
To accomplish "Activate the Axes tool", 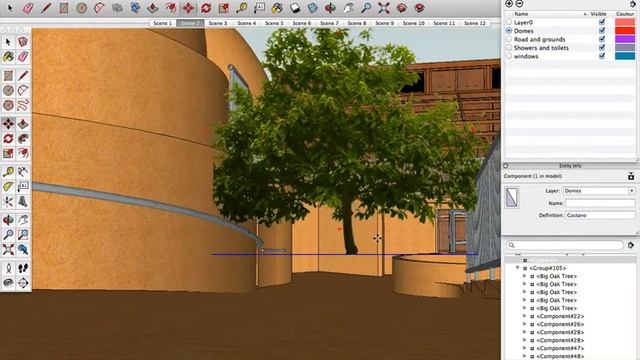I will [x=8, y=201].
